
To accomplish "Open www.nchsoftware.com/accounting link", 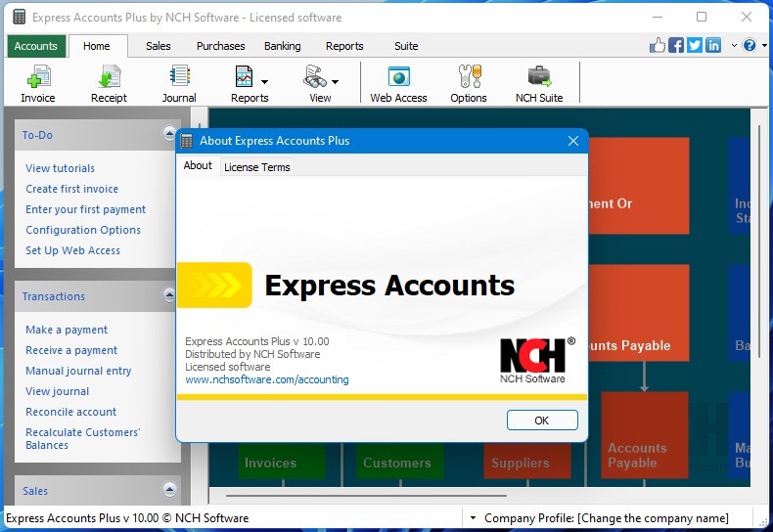I will 267,379.
